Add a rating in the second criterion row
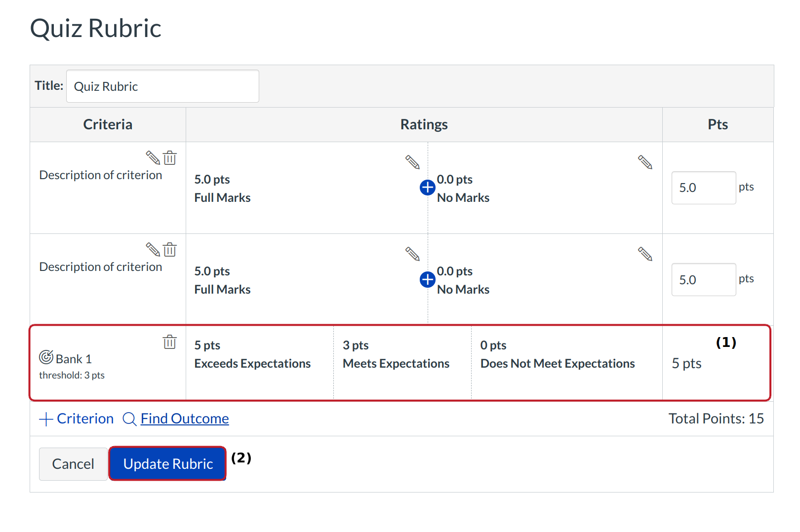Screen dimensions: 800x532 click(x=427, y=280)
